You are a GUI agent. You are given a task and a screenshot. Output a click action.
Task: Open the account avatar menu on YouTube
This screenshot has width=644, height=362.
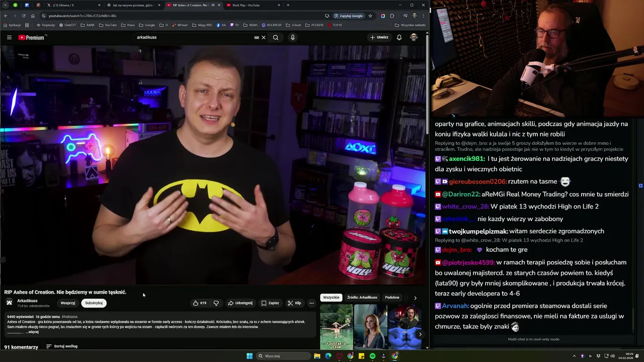click(x=414, y=37)
